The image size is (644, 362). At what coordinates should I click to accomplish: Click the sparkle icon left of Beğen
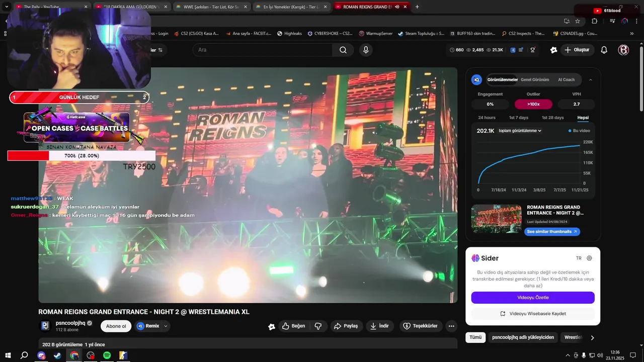(x=272, y=326)
